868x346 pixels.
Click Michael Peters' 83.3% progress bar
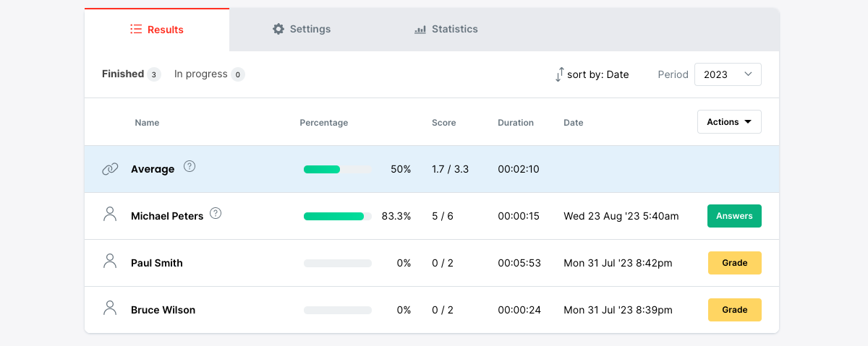pyautogui.click(x=337, y=216)
